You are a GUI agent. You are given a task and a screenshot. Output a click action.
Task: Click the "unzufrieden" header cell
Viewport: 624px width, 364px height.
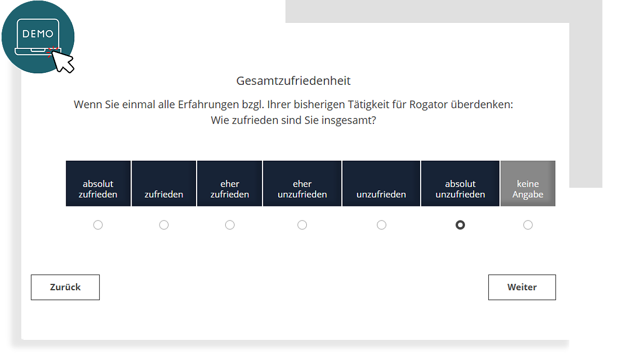[381, 183]
